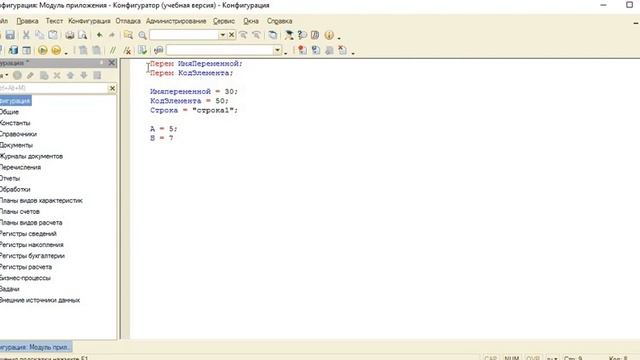Close the configuration tree panel

111,62
